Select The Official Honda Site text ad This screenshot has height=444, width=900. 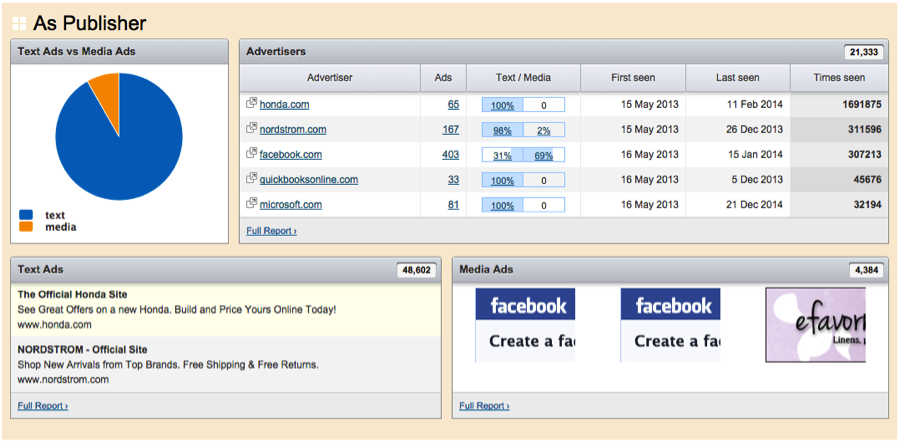pyautogui.click(x=226, y=310)
